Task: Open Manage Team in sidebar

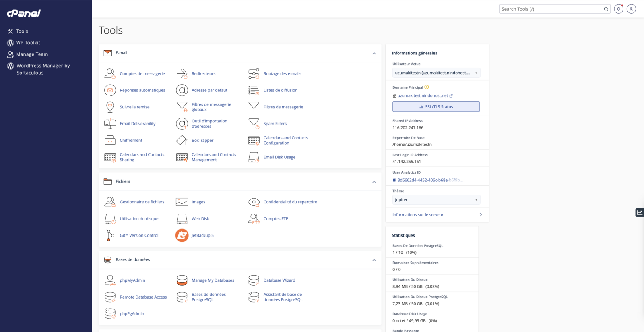Action: (32, 54)
